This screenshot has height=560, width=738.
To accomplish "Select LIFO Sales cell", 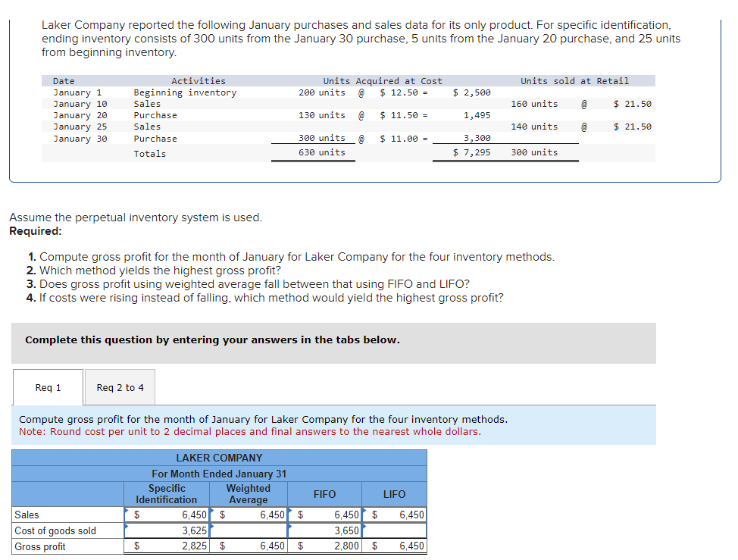I will tap(395, 515).
